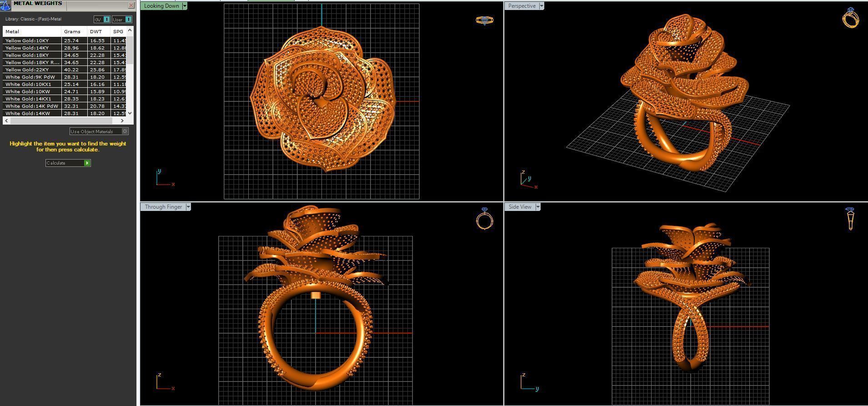Click the ring icon in Through Finger viewport
The image size is (868, 406).
click(x=485, y=219)
